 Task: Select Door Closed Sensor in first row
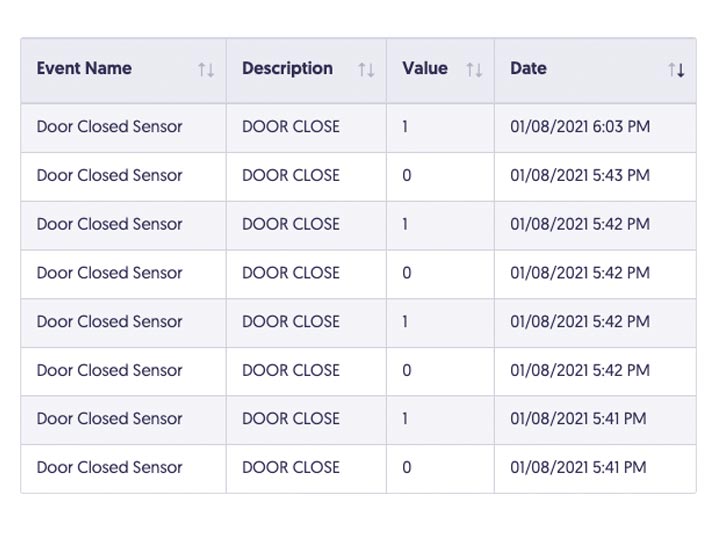click(x=109, y=127)
